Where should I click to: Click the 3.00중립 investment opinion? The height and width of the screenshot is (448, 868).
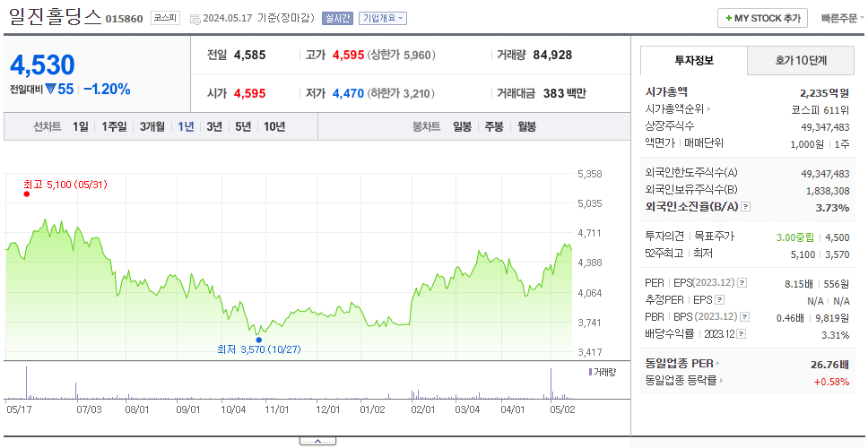[795, 237]
